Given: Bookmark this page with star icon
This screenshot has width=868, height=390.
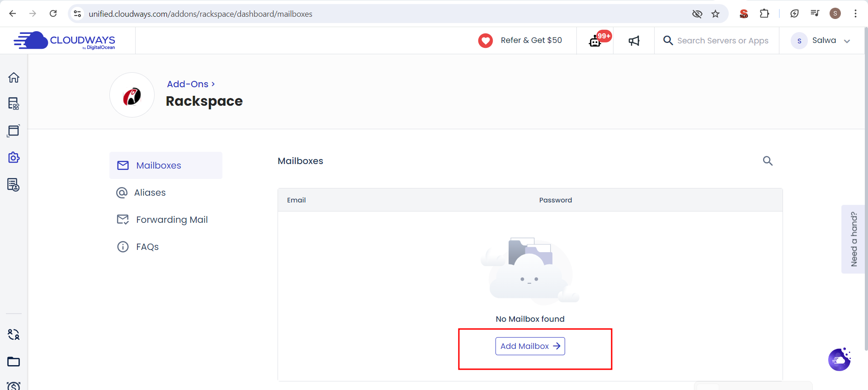Looking at the screenshot, I should point(715,14).
